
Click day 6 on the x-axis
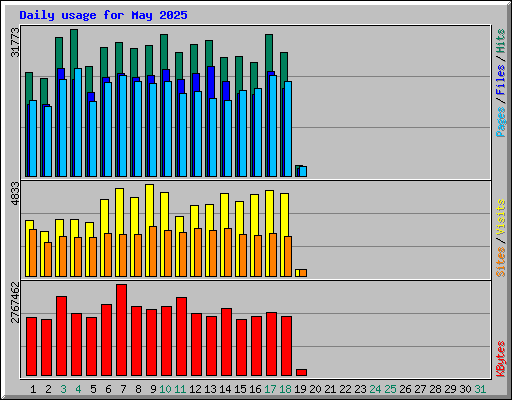[108, 389]
